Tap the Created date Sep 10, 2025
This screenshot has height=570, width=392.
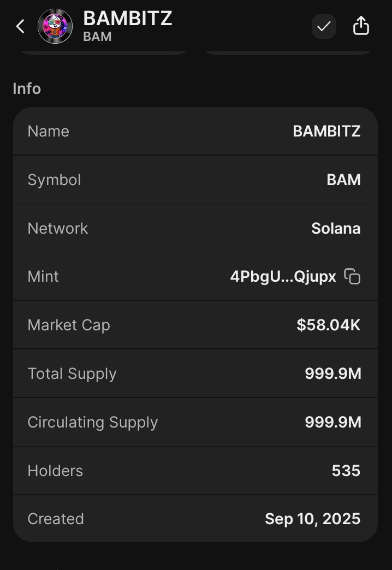[312, 519]
